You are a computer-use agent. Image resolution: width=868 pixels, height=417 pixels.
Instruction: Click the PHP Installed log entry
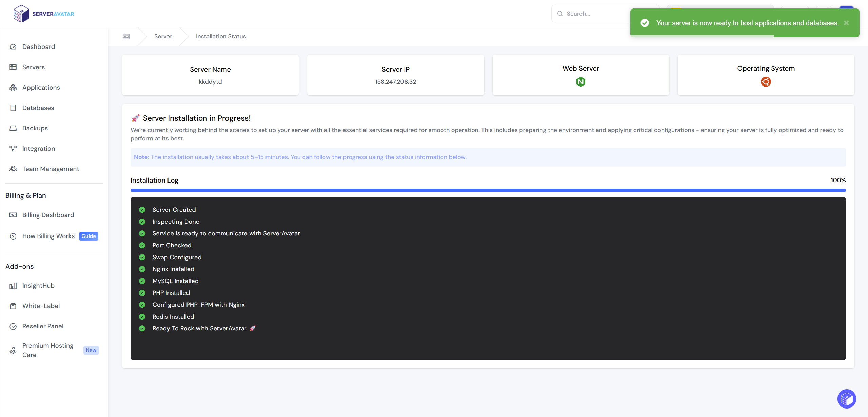[x=171, y=293]
